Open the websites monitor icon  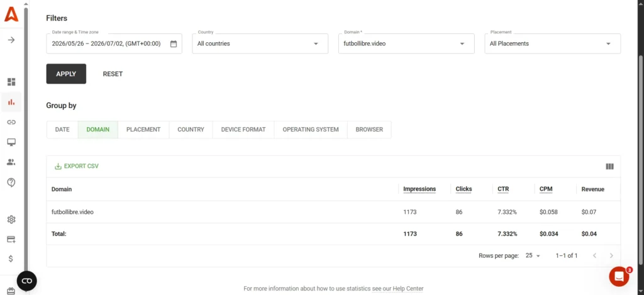[11, 142]
